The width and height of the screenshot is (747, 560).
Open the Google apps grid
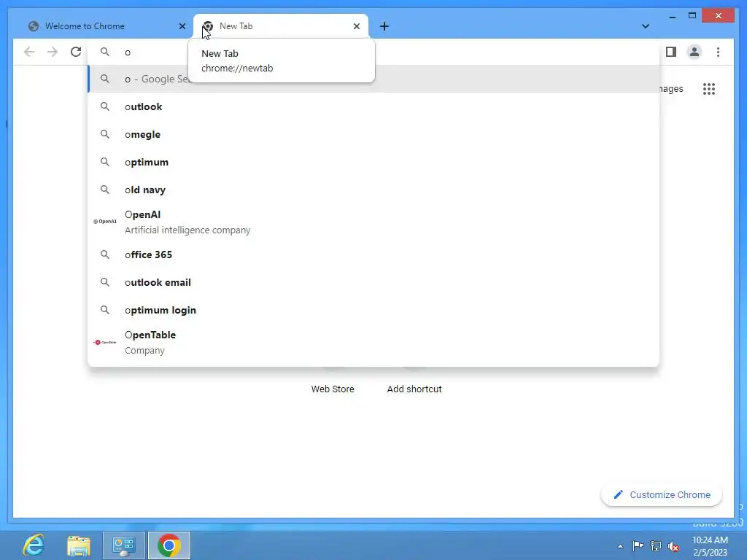(709, 89)
